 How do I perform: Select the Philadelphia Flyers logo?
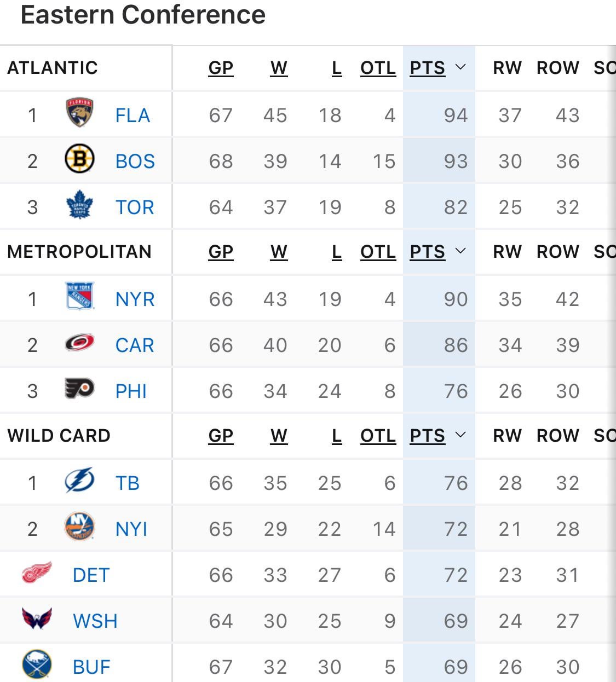(x=79, y=389)
